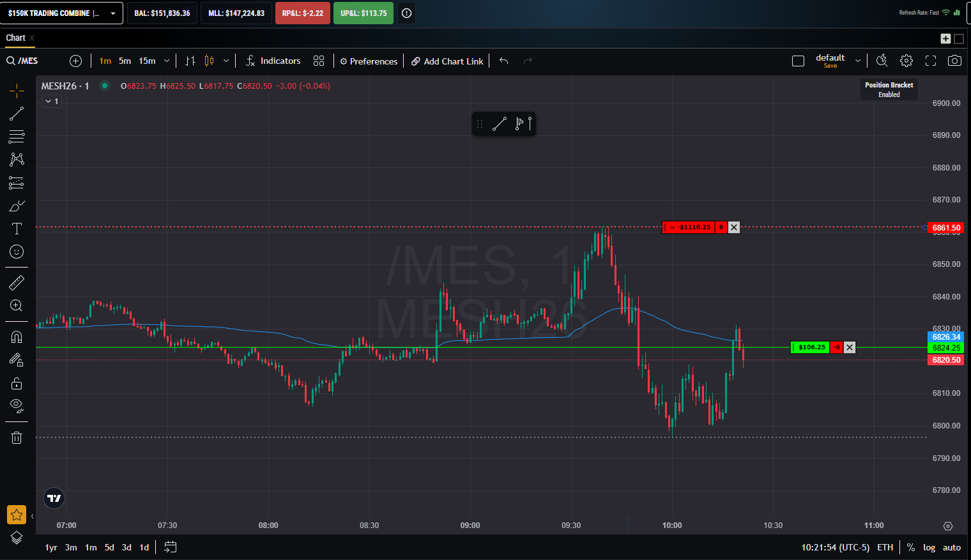
Task: Open chart settings gear icon
Action: (x=906, y=61)
